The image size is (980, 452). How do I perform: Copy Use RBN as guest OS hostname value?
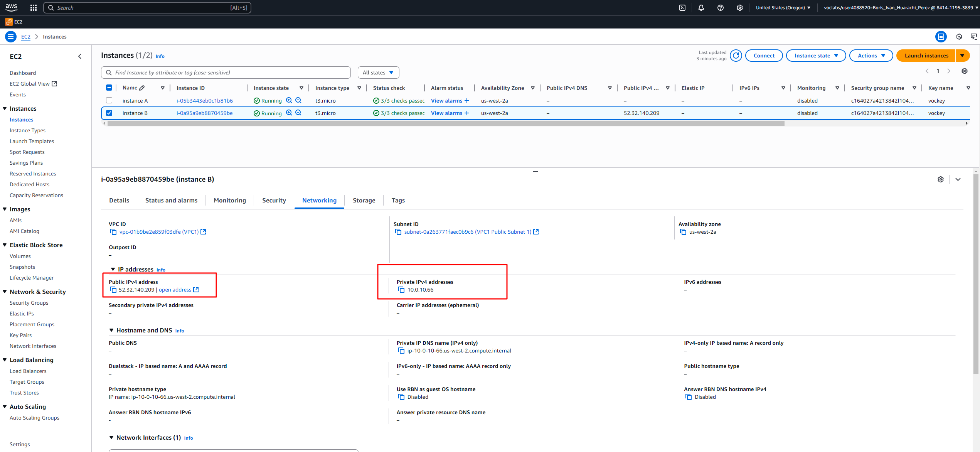point(401,397)
